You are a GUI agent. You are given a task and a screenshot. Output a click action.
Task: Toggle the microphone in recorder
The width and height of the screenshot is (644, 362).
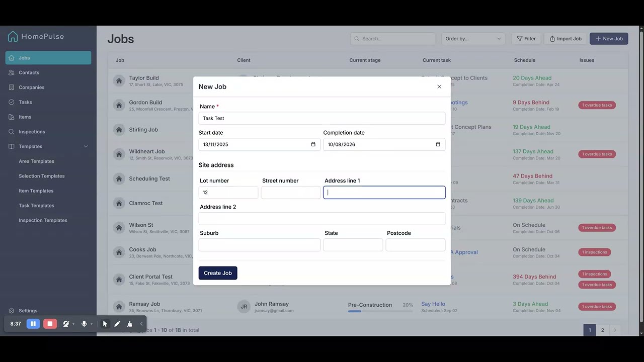[84, 324]
